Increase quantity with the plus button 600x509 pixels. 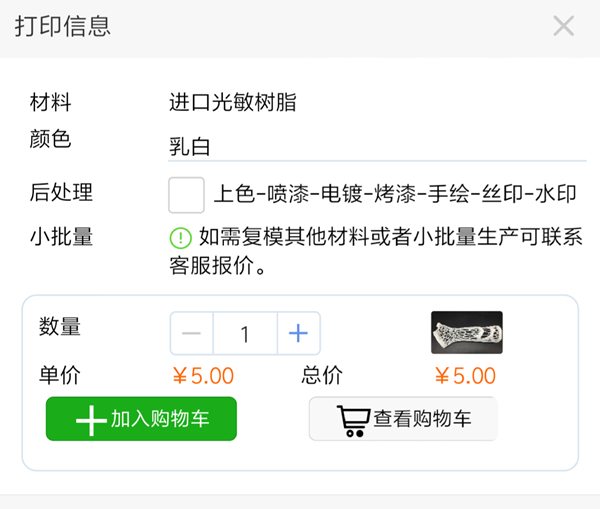pos(298,334)
